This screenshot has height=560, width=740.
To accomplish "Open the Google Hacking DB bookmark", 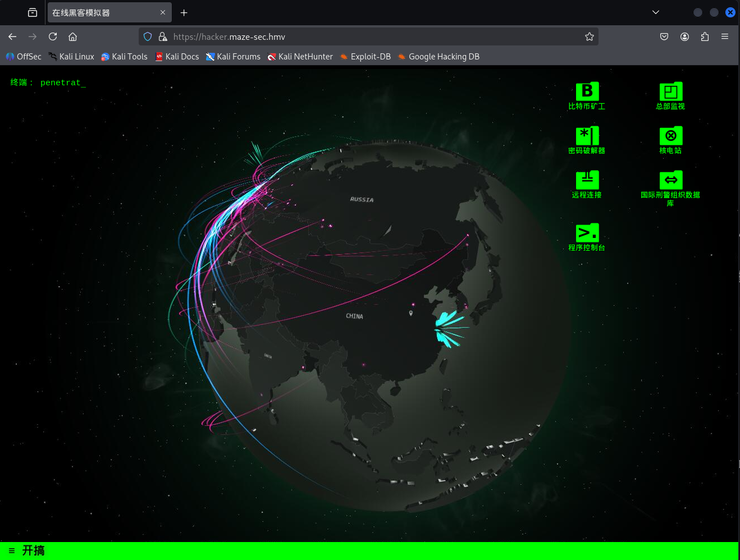I will [438, 57].
